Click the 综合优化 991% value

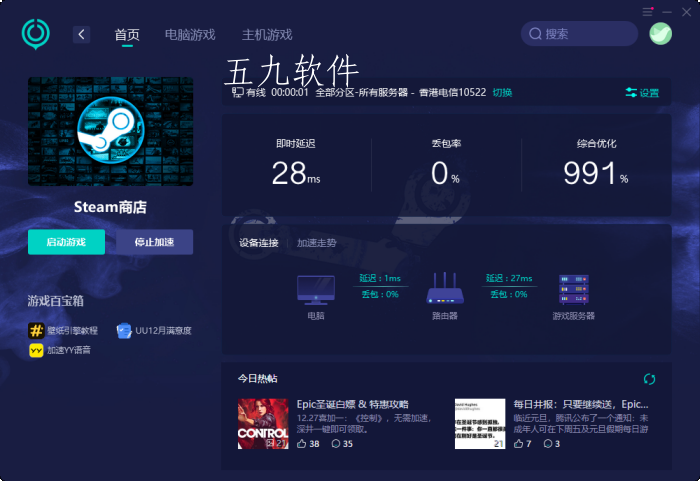[x=596, y=173]
